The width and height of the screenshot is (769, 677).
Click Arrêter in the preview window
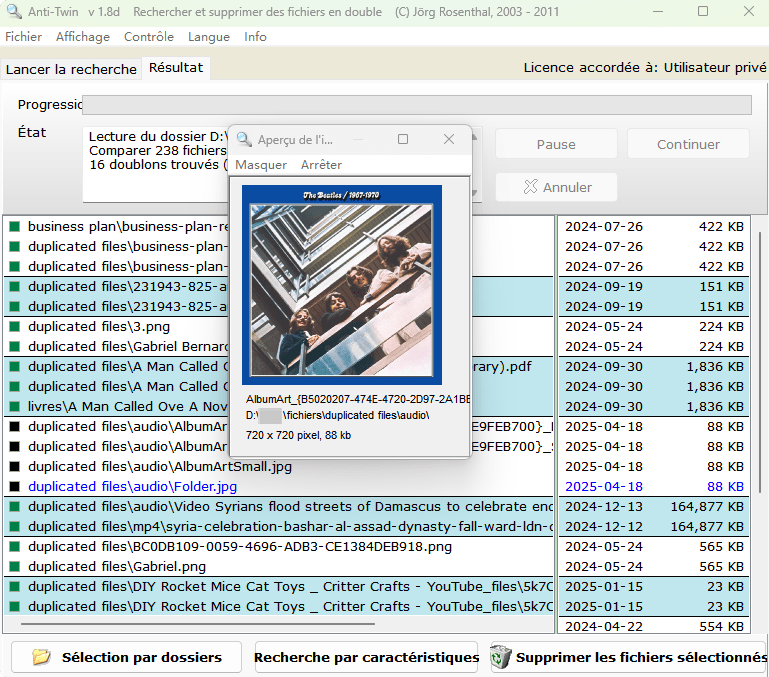click(x=321, y=165)
